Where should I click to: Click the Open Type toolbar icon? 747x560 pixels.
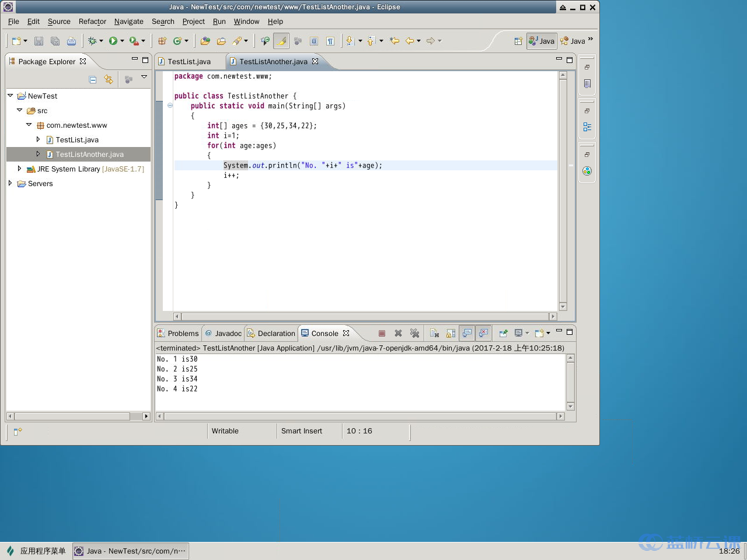(205, 41)
